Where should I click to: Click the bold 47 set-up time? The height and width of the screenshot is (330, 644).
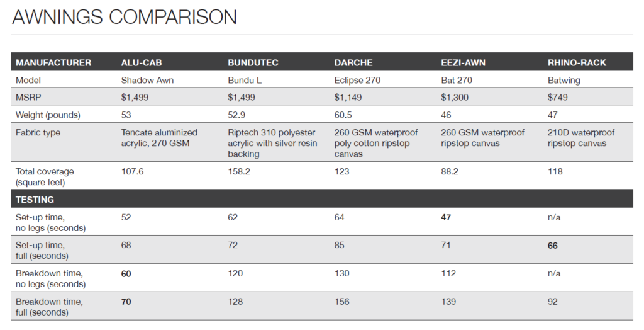tap(447, 217)
